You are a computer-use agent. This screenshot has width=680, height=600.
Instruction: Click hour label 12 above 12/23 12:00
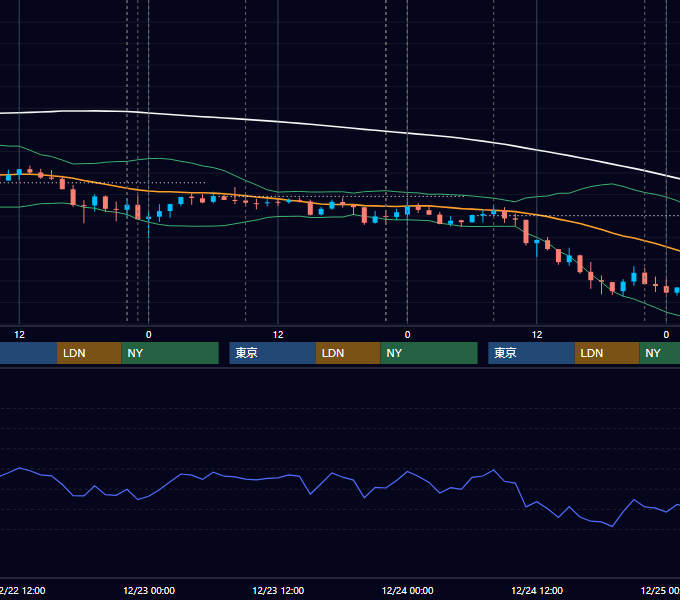pyautogui.click(x=278, y=335)
